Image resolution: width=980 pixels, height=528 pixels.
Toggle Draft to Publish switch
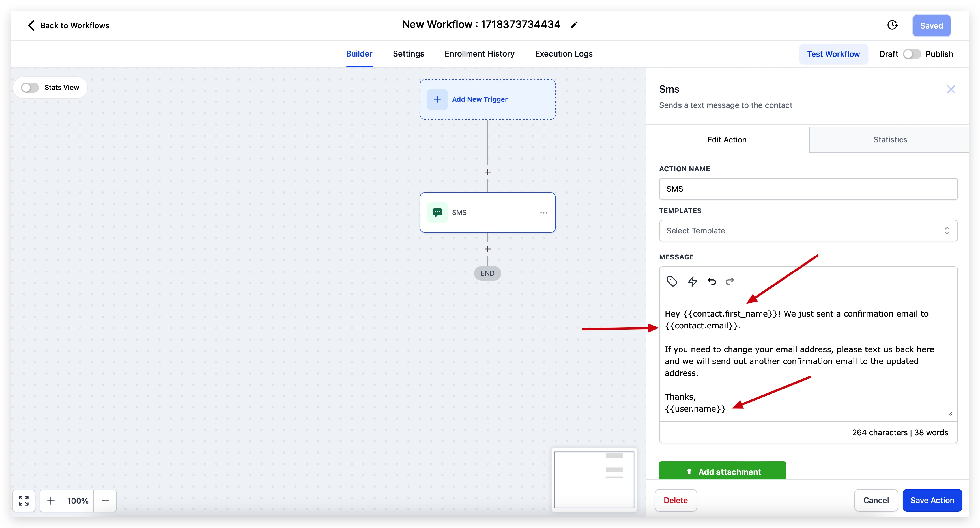point(912,54)
